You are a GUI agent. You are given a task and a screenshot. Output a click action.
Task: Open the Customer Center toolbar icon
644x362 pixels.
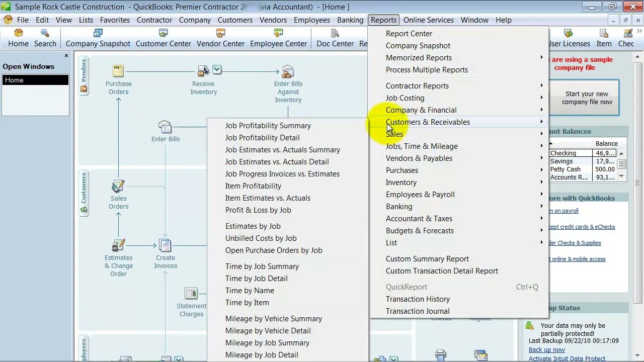(163, 38)
